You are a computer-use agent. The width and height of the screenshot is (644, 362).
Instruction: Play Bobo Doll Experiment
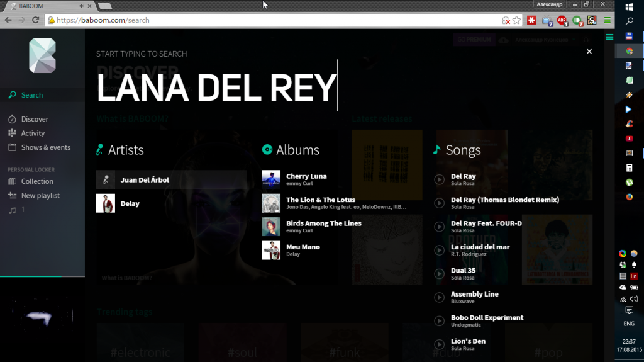[439, 321]
